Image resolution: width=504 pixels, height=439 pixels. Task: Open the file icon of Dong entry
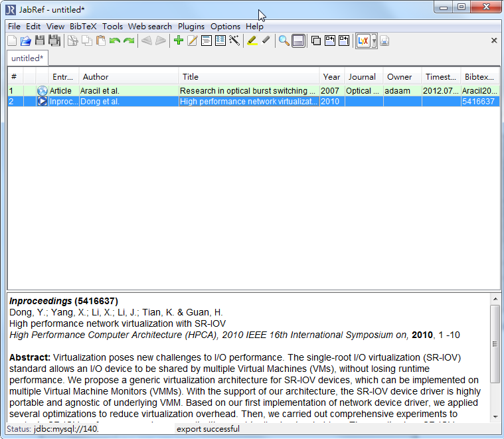point(42,102)
